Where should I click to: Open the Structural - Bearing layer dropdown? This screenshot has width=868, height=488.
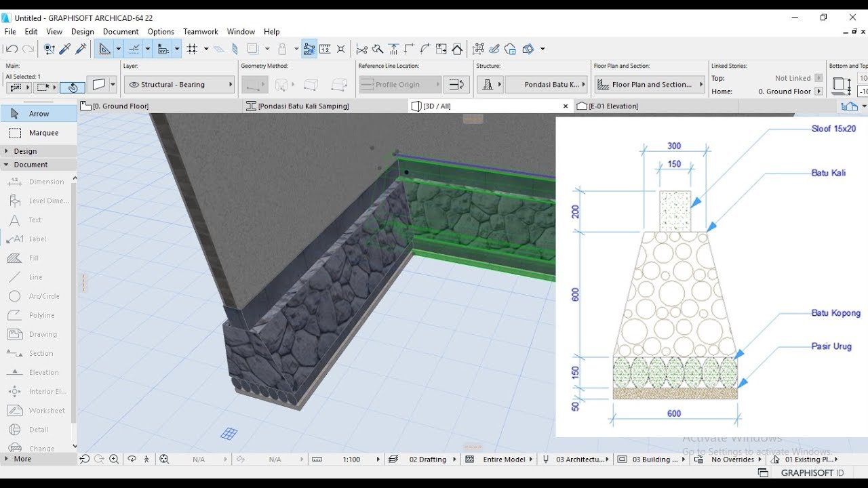pos(179,85)
